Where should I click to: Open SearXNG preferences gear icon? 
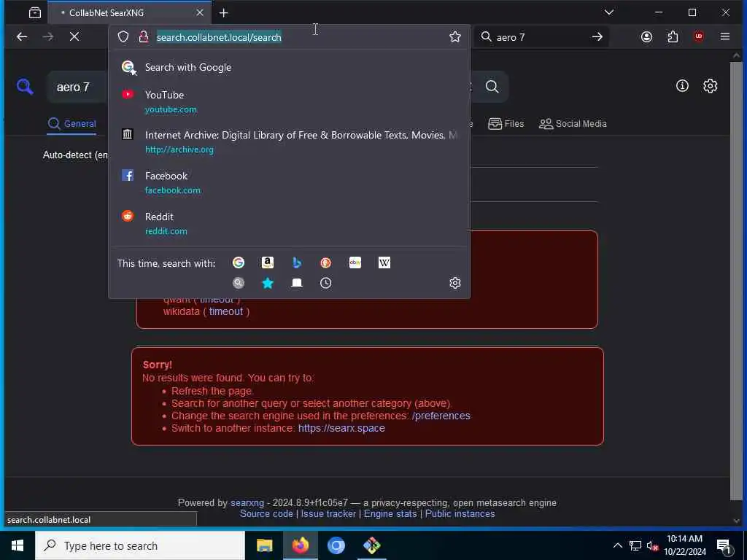coord(711,86)
